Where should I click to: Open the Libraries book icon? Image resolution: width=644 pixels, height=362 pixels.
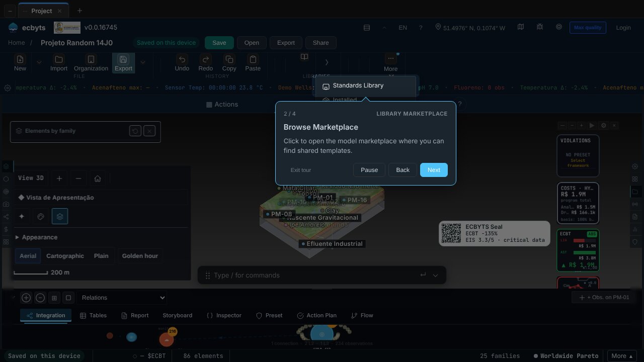coord(304,57)
